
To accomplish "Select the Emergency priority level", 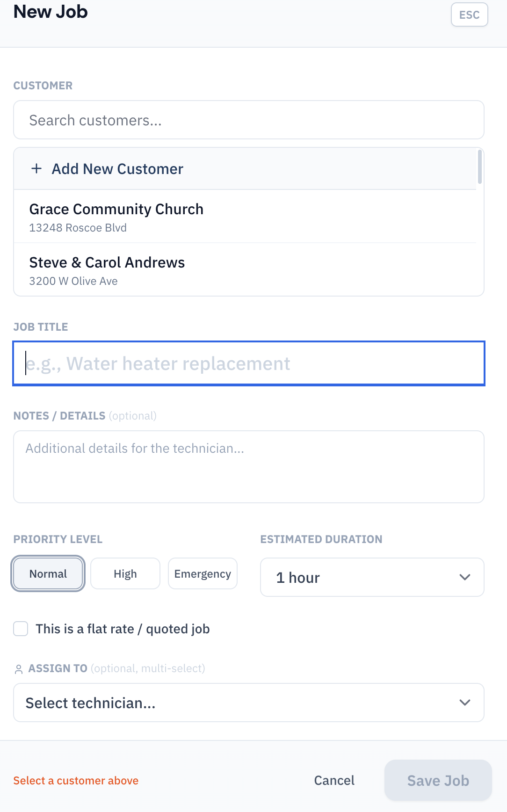I will click(203, 573).
